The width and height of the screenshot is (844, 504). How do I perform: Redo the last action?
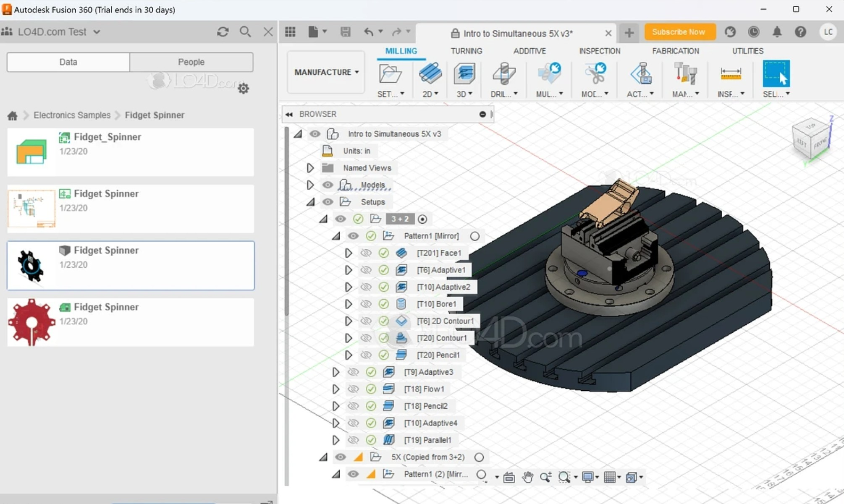[x=396, y=32]
